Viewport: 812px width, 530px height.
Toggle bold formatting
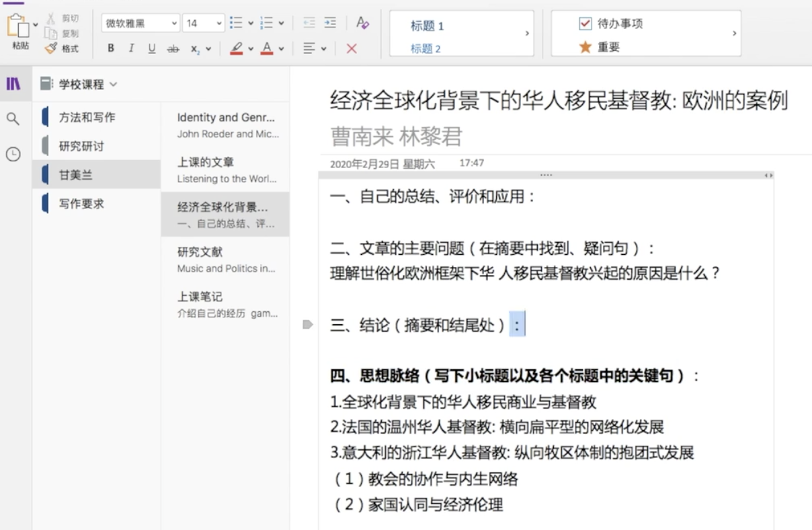pos(111,48)
